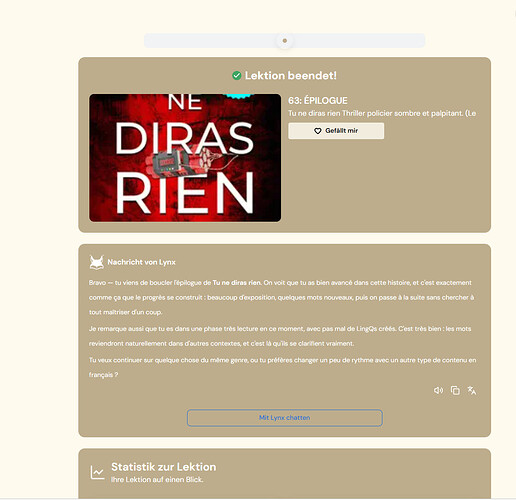Open lesson title 63: ÉPILOGUE
This screenshot has width=516, height=500.
(318, 101)
